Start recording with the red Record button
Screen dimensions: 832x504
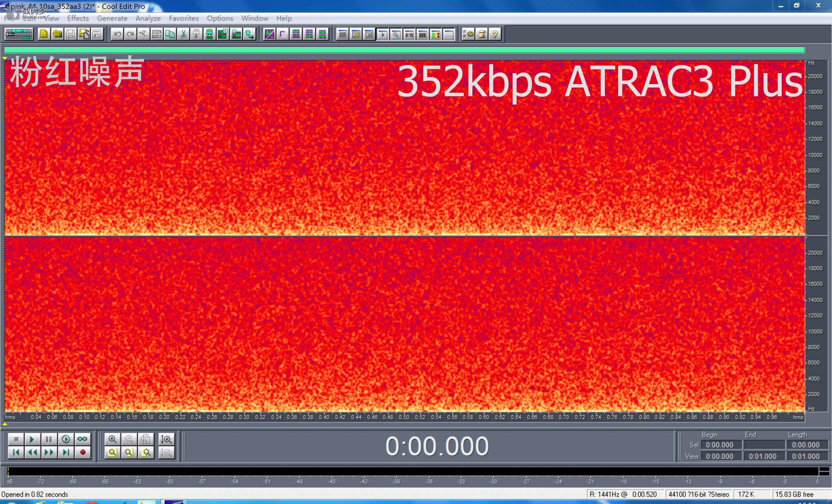point(82,452)
